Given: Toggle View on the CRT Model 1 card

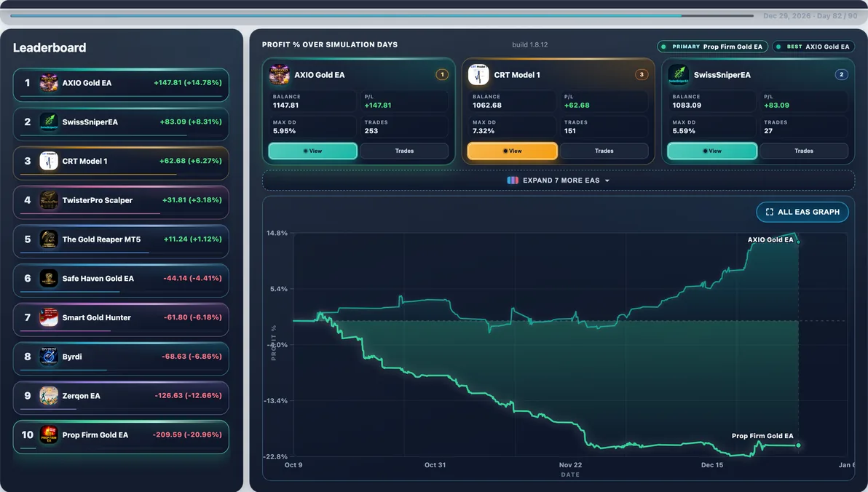Looking at the screenshot, I should pos(512,151).
